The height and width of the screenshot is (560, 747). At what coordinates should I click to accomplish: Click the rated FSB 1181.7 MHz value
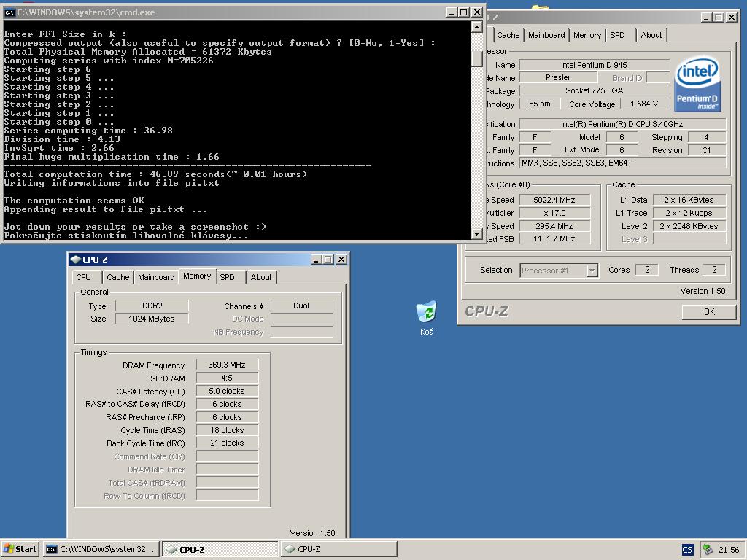(554, 239)
